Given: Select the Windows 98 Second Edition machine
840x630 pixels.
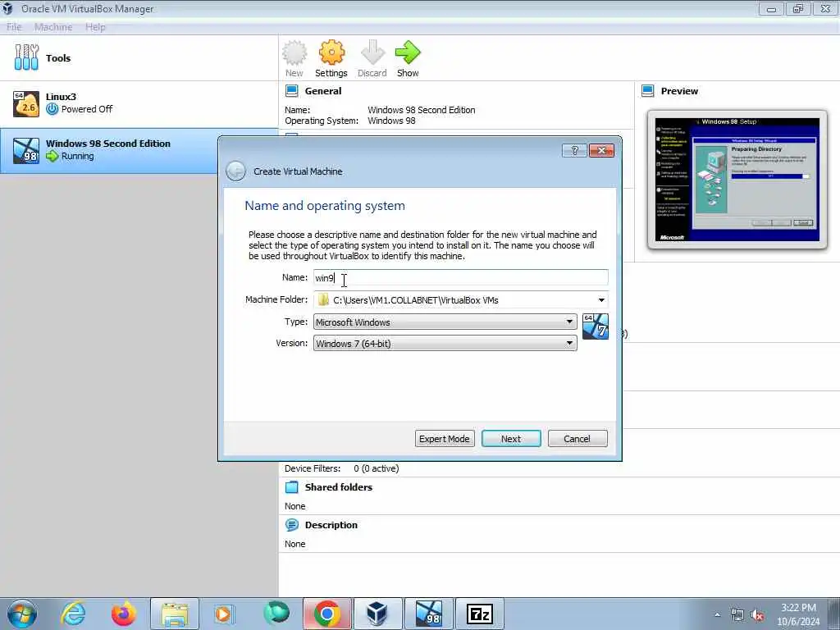Looking at the screenshot, I should pos(139,151).
